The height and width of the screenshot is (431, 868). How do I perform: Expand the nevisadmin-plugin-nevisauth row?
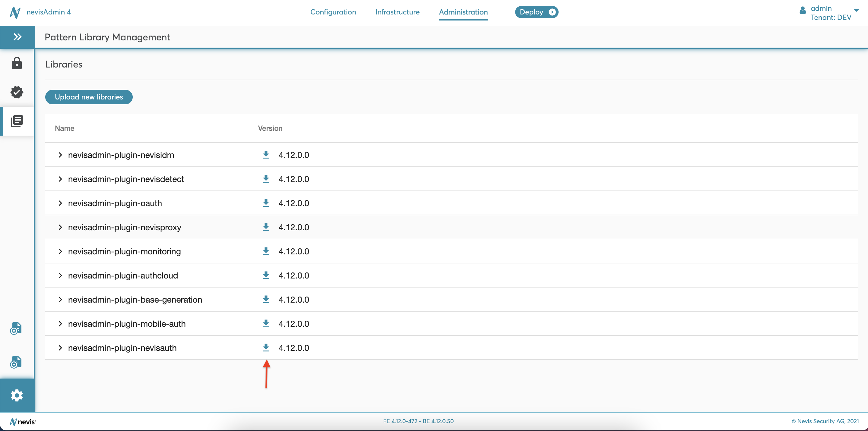pyautogui.click(x=60, y=348)
